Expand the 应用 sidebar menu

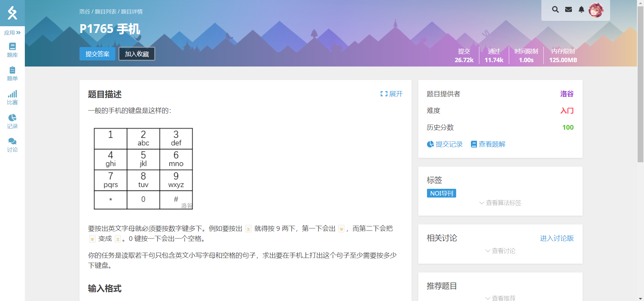pos(12,33)
